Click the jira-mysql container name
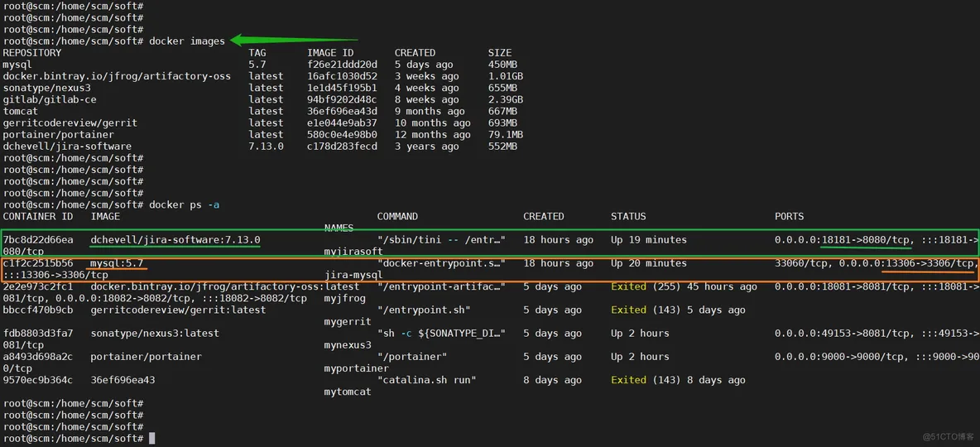Screen dimensions: 980x447 click(x=353, y=275)
